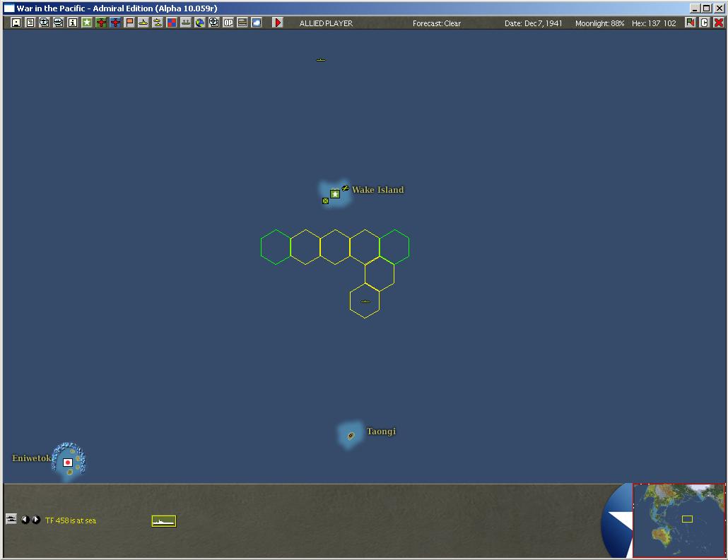Open the information 'i' icon
The width and height of the screenshot is (728, 560).
point(72,23)
